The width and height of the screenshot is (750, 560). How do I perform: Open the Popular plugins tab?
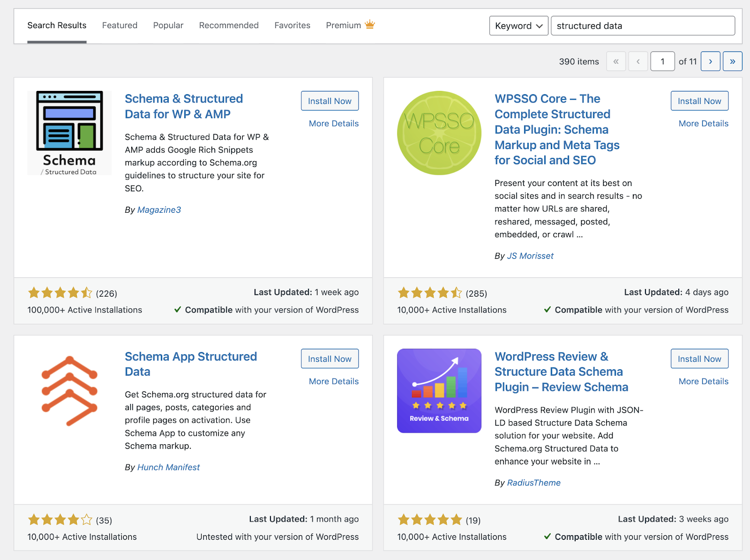(168, 25)
